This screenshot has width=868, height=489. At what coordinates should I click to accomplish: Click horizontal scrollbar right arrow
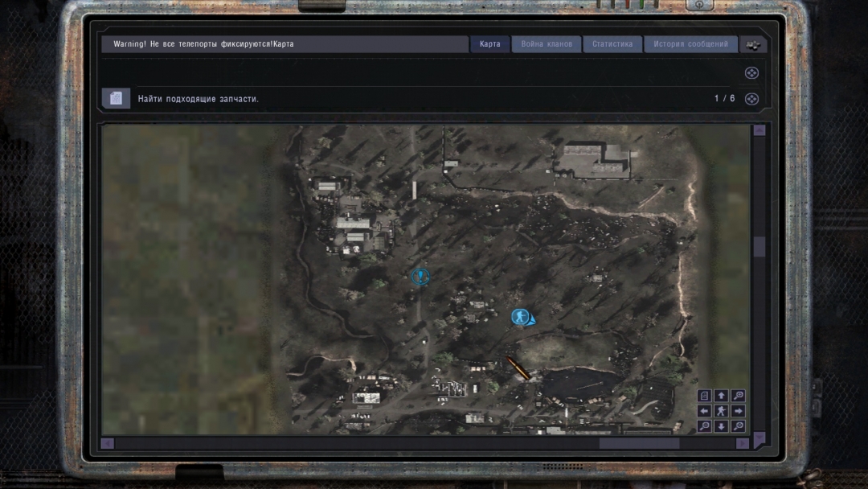point(743,443)
